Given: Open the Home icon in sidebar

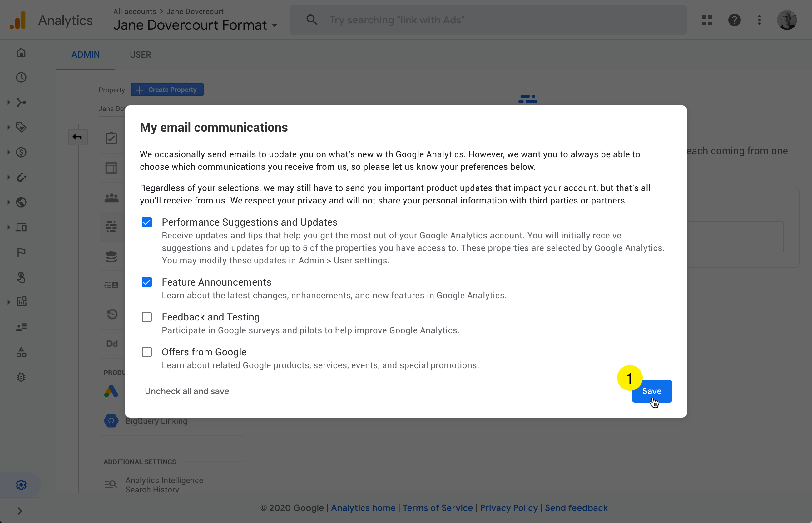Looking at the screenshot, I should pos(21,53).
